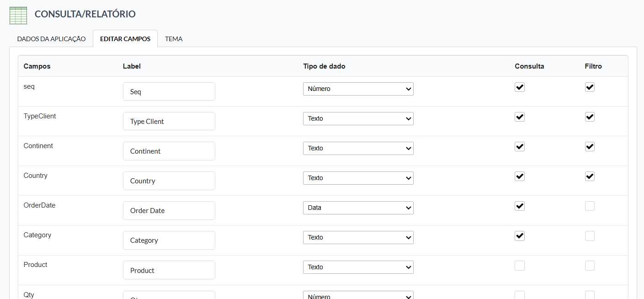Change the Tipo de dado for Category

tap(358, 237)
